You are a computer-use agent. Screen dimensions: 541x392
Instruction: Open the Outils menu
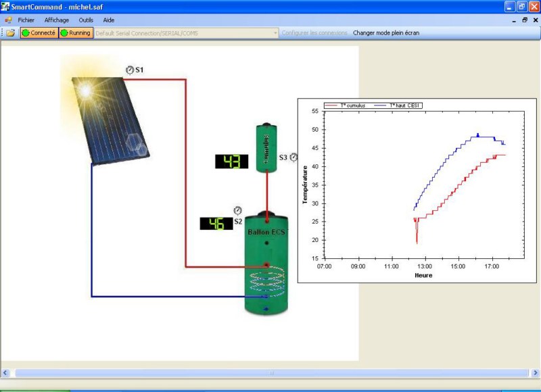(x=86, y=20)
